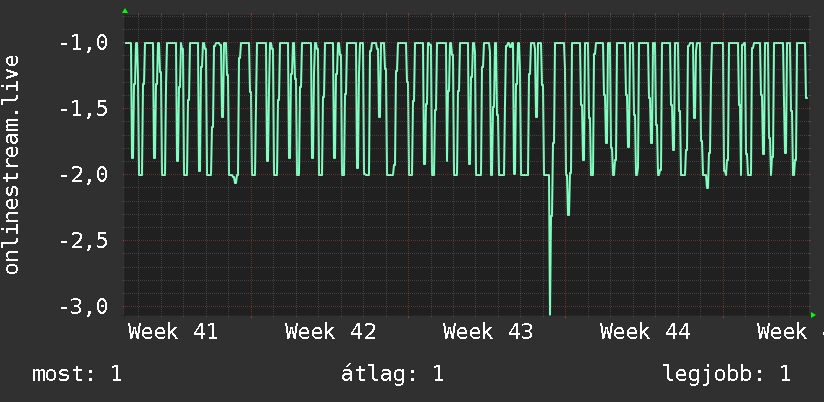Click the 'átlag: 1' statistic
Image resolution: width=824 pixels, height=402 pixels.
coord(392,374)
